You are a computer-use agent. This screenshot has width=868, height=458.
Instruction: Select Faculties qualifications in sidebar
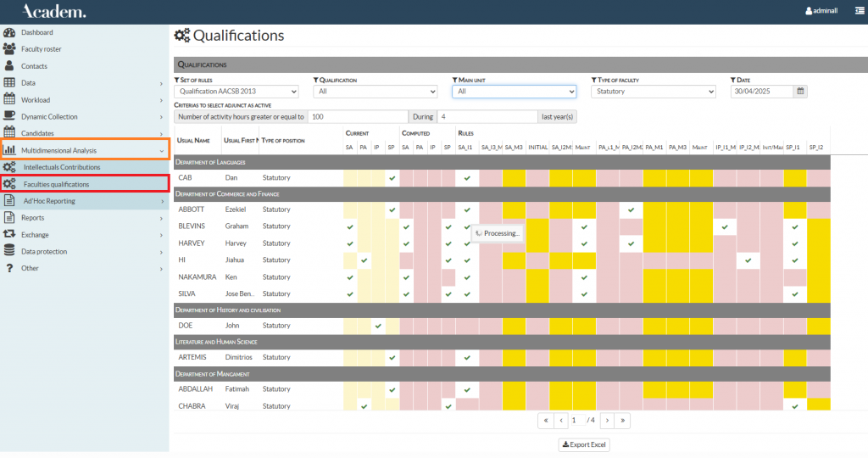click(x=56, y=184)
